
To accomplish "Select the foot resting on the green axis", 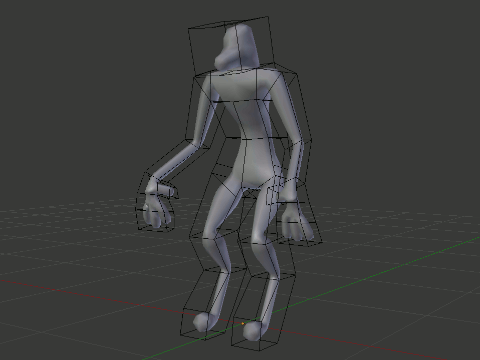I will 254,330.
